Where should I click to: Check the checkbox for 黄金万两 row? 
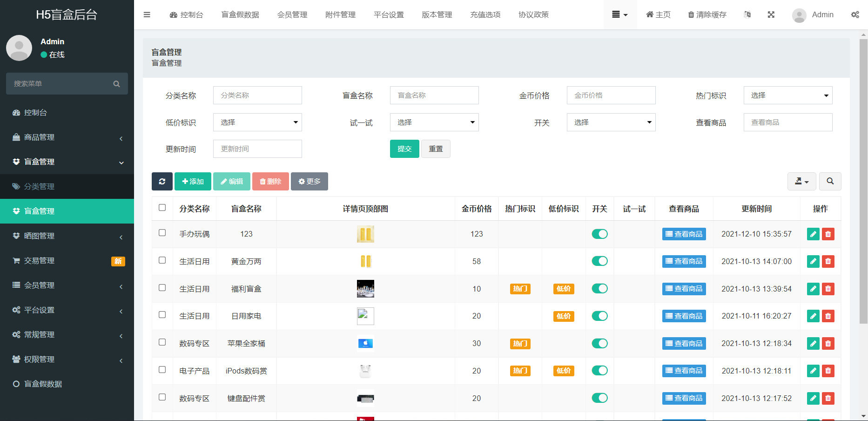tap(162, 260)
